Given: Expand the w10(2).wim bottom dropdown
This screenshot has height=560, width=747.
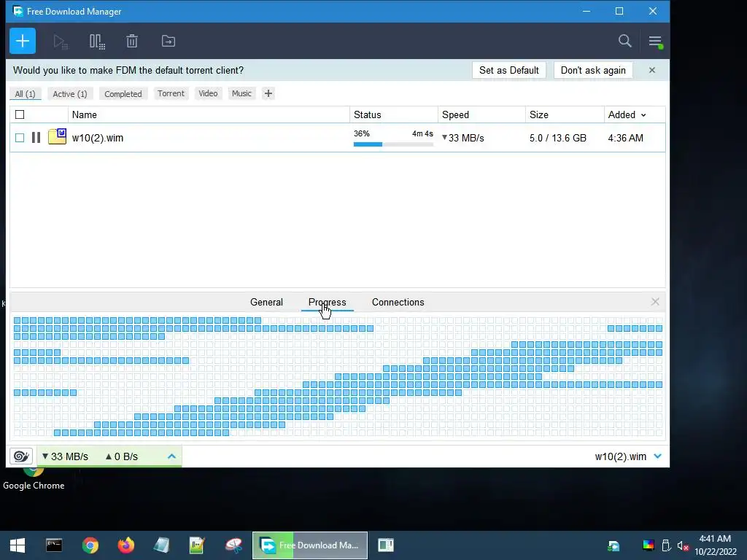Looking at the screenshot, I should click(x=657, y=456).
